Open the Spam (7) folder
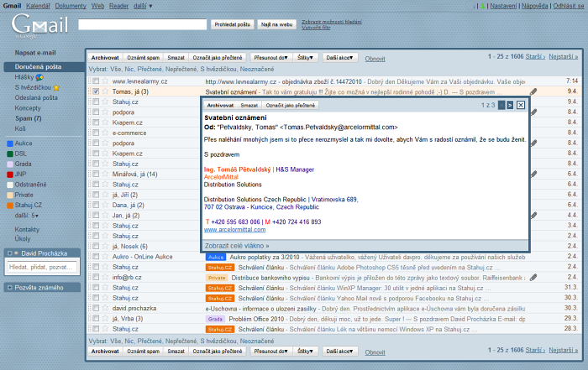The image size is (588, 370). 28,118
